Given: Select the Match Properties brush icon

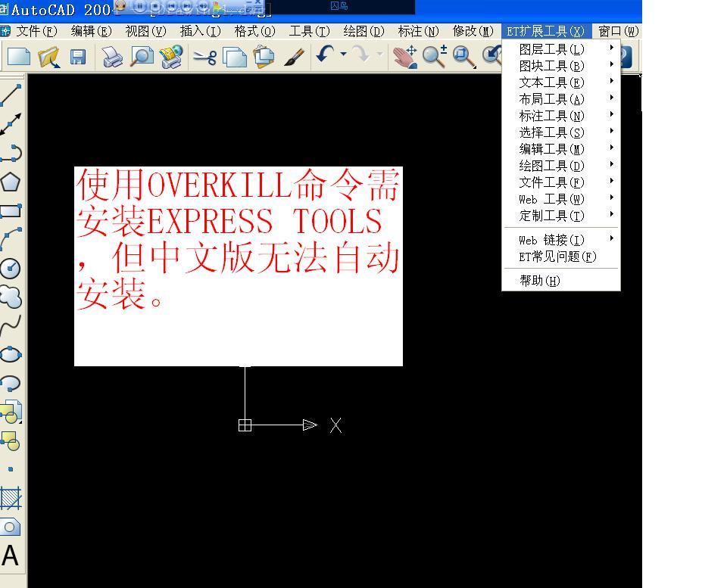Looking at the screenshot, I should [294, 57].
